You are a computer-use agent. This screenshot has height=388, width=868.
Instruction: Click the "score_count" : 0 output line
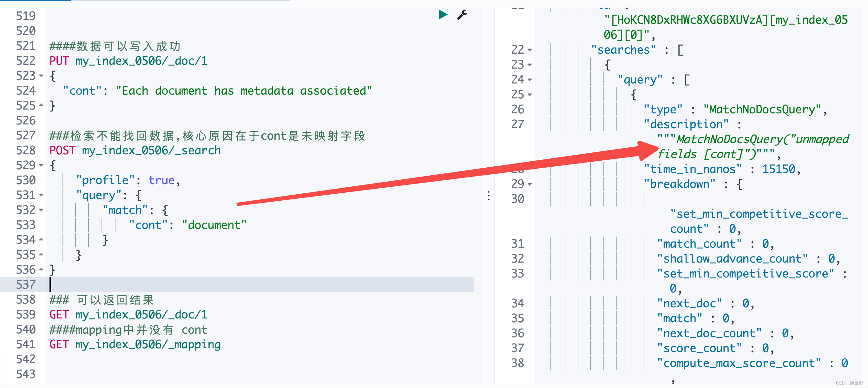(715, 348)
